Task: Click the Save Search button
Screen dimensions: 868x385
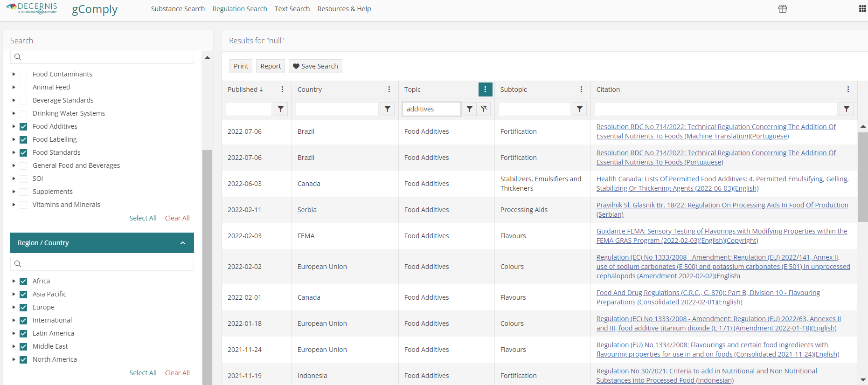Action: click(x=315, y=66)
